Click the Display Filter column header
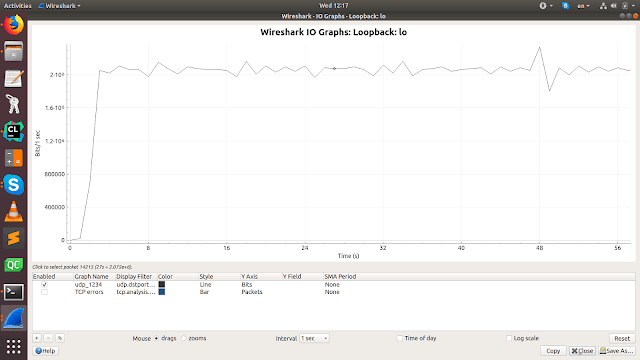Viewport: 640px width, 360px height. pos(136,276)
